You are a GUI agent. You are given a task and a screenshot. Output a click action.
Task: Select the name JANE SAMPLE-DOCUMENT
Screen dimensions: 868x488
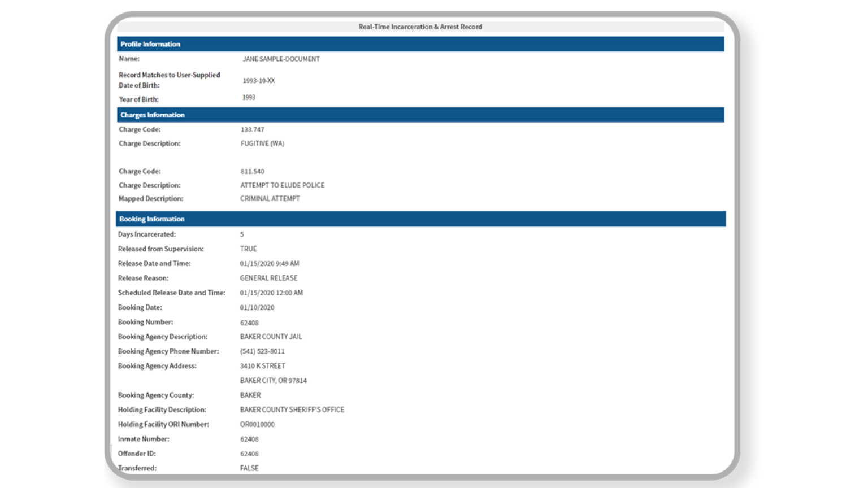pyautogui.click(x=281, y=59)
